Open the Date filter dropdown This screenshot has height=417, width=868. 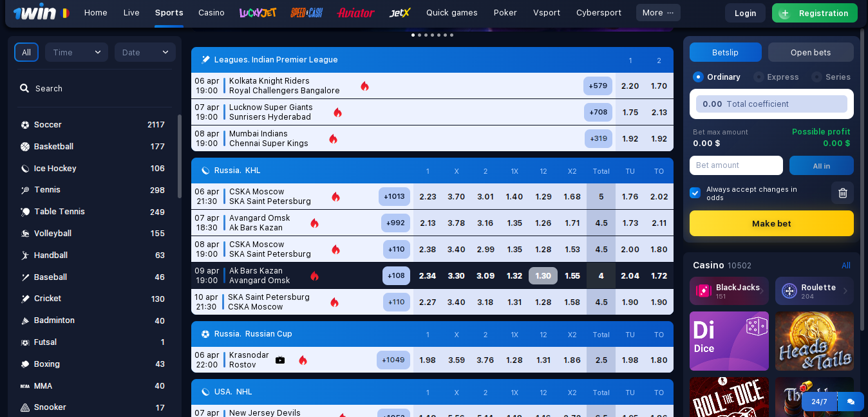click(145, 52)
